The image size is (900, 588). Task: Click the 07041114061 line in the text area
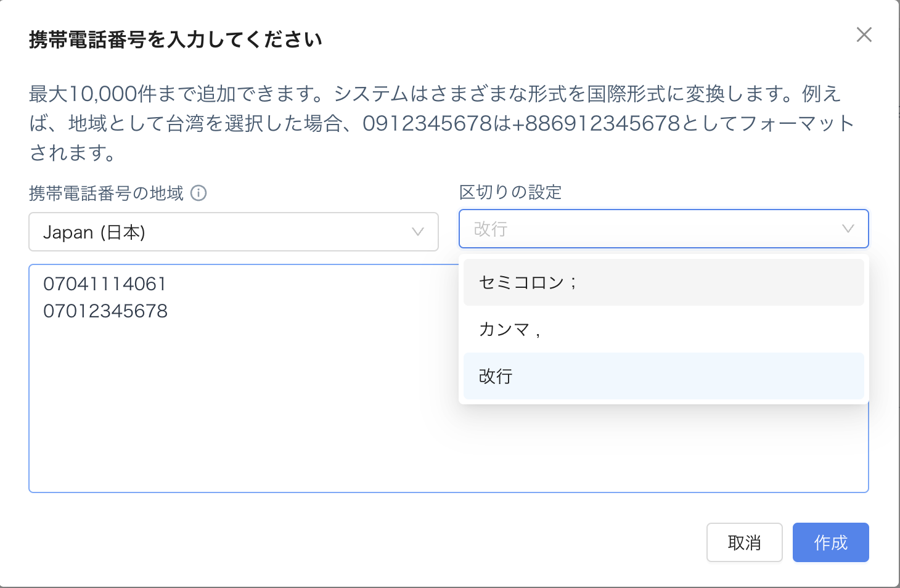(105, 284)
